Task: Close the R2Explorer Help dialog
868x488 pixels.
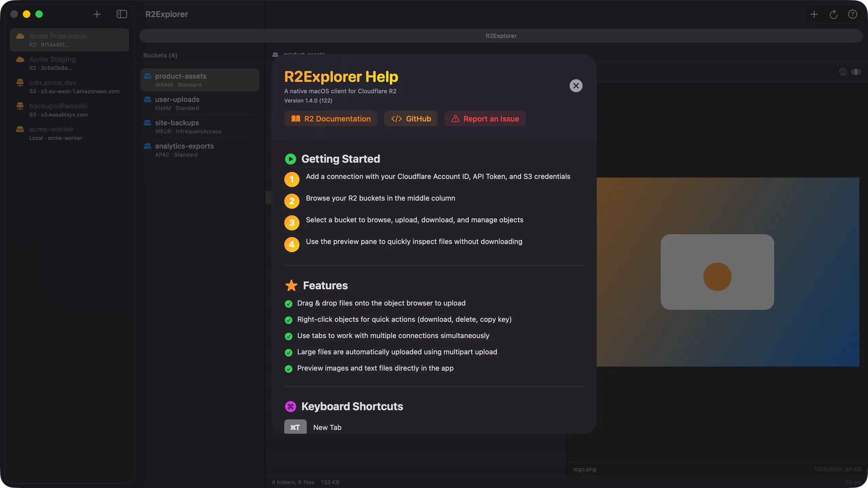Action: pyautogui.click(x=576, y=86)
